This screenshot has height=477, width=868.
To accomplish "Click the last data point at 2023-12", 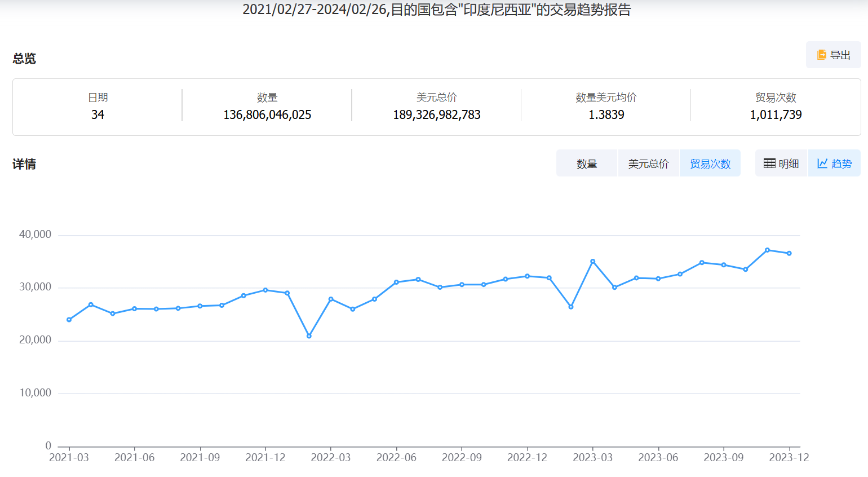I will pyautogui.click(x=789, y=254).
